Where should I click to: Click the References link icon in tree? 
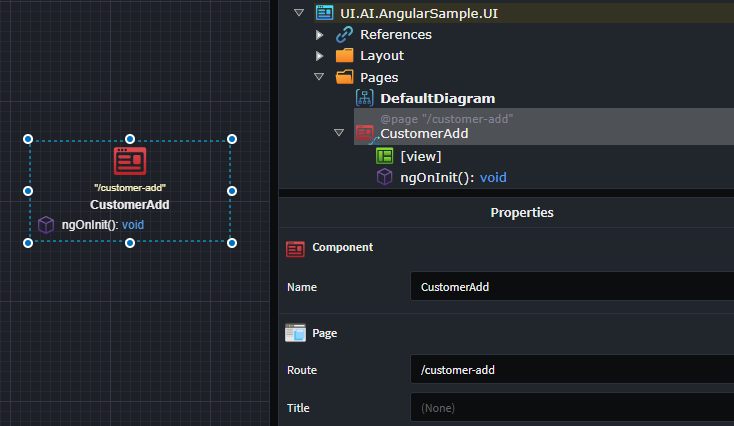point(345,34)
